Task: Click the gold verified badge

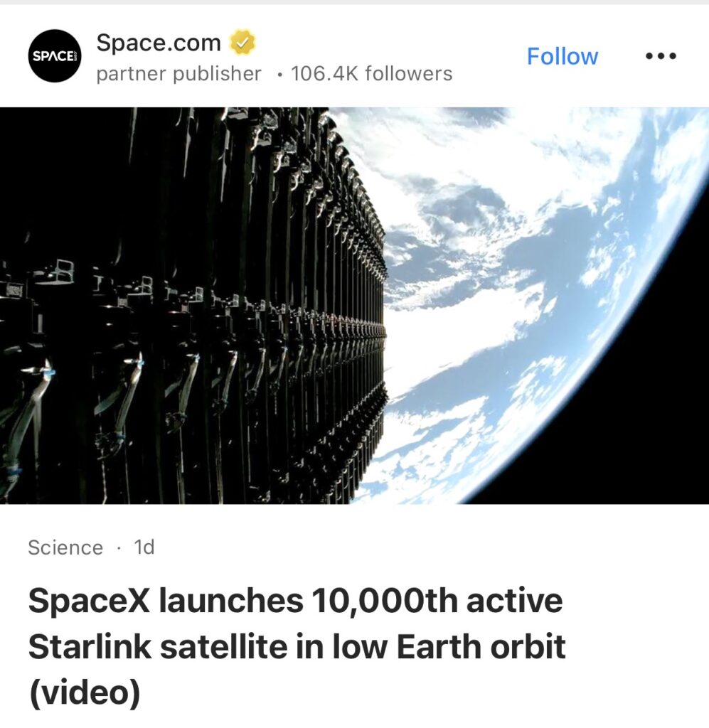Action: tap(242, 43)
